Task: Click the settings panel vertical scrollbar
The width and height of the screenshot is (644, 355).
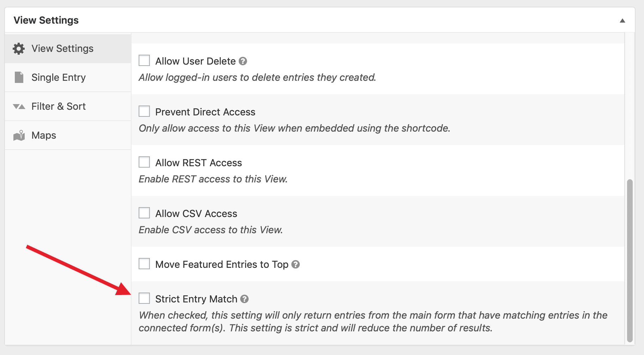Action: point(630,260)
